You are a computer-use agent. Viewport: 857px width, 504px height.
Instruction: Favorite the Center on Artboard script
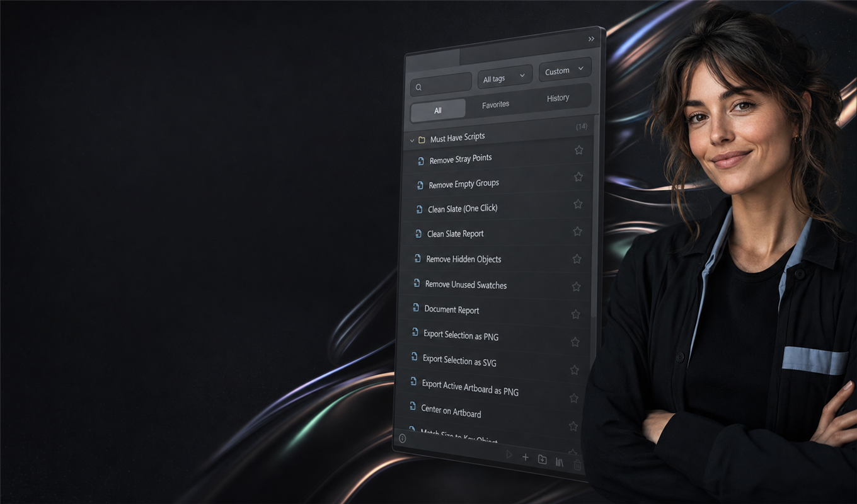pyautogui.click(x=573, y=427)
